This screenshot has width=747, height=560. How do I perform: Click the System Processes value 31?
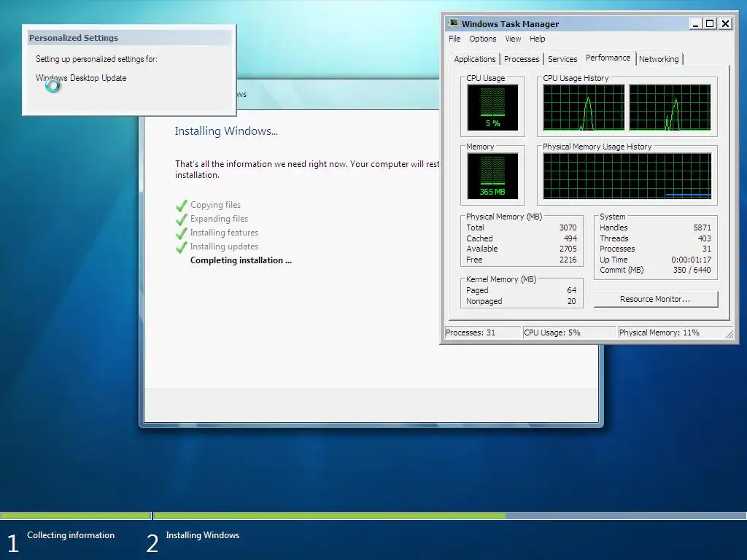706,249
